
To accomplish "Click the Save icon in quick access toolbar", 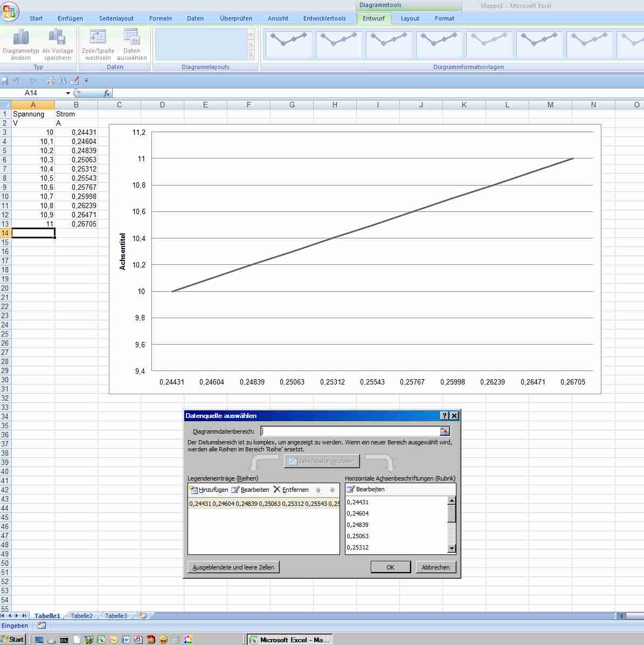I will point(4,81).
